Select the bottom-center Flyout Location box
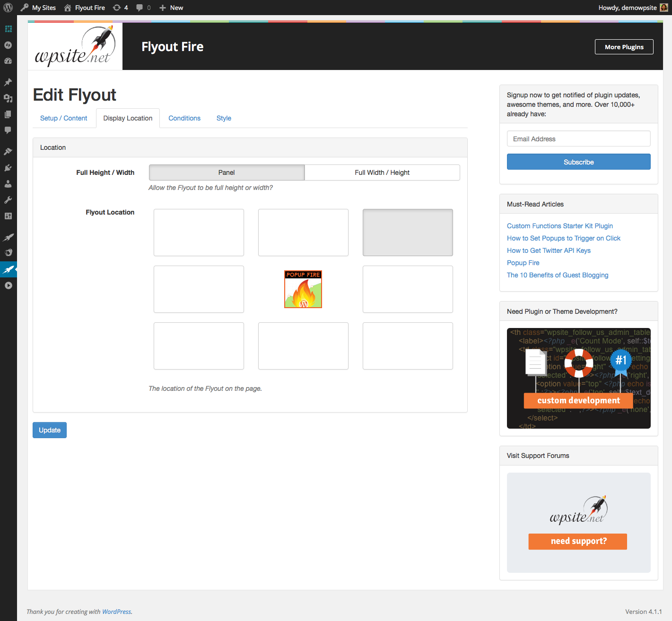672x621 pixels. (303, 346)
